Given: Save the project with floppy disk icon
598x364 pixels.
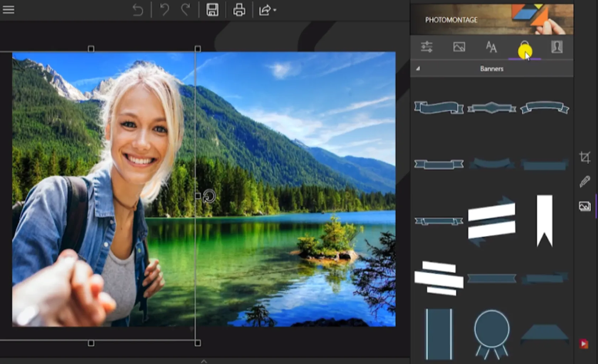Looking at the screenshot, I should pyautogui.click(x=212, y=10).
